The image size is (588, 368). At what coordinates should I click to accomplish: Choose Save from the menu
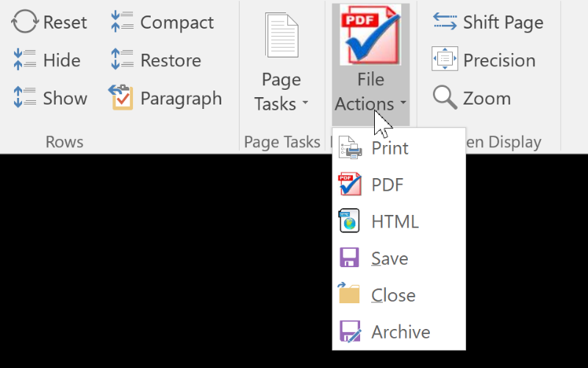(390, 258)
